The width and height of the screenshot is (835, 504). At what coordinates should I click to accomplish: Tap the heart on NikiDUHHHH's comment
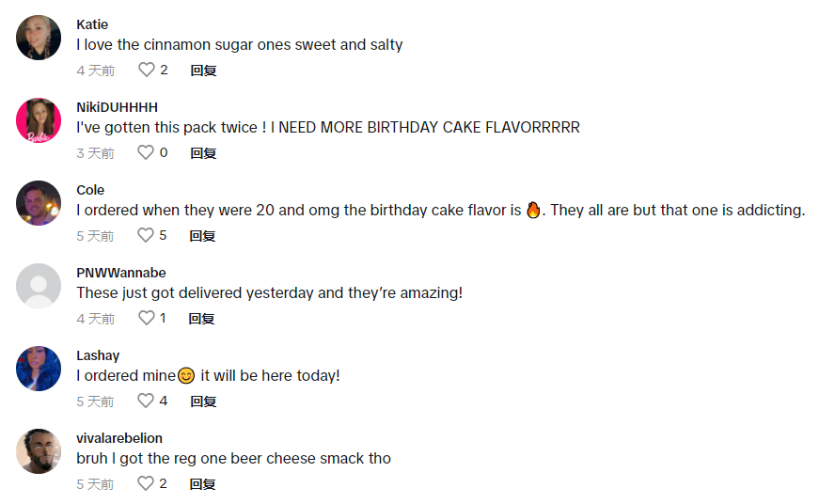click(x=147, y=152)
